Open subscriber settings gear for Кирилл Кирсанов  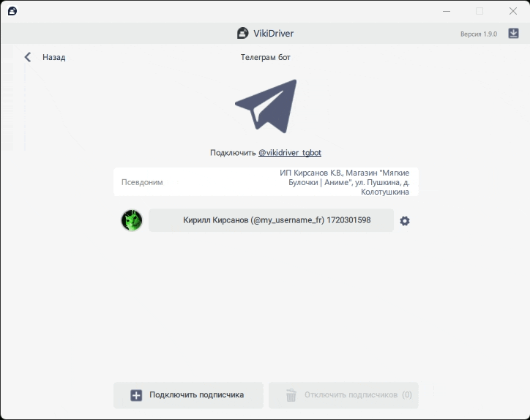point(405,221)
